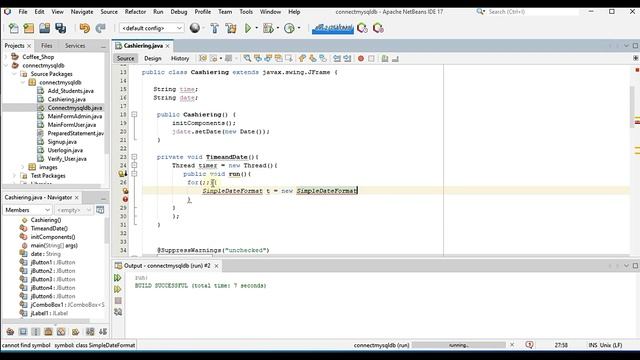Open the empty filter combo in Navigator
Viewport: 640px width, 360px height.
click(73, 210)
